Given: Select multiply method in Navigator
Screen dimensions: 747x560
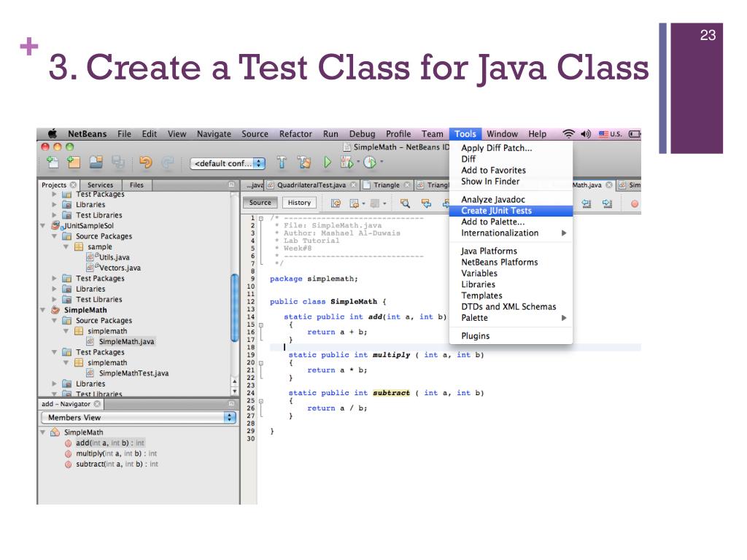Looking at the screenshot, I should click(x=116, y=454).
